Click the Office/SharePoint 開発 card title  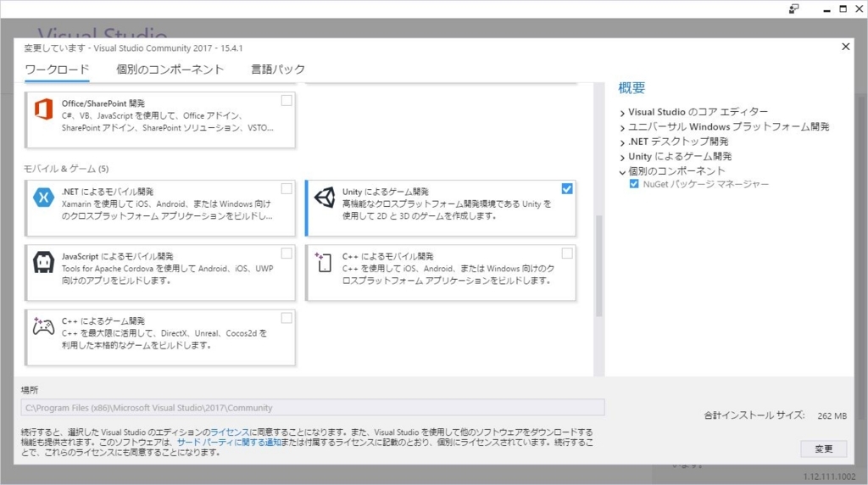point(103,103)
